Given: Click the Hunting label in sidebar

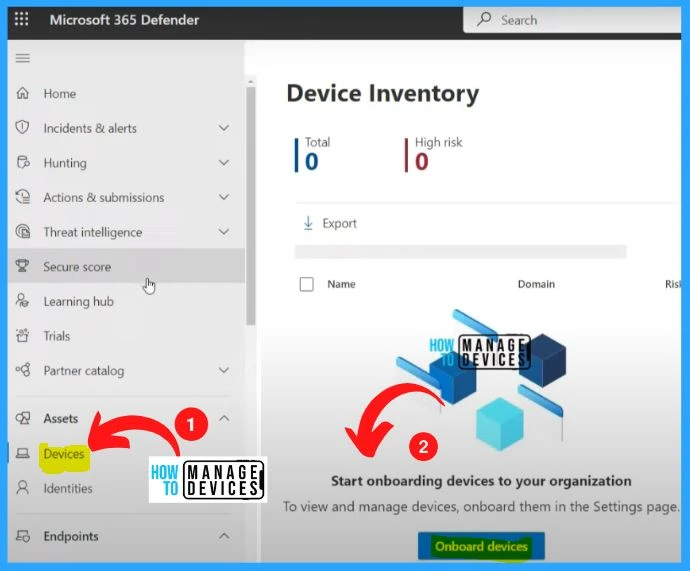Looking at the screenshot, I should pos(65,163).
